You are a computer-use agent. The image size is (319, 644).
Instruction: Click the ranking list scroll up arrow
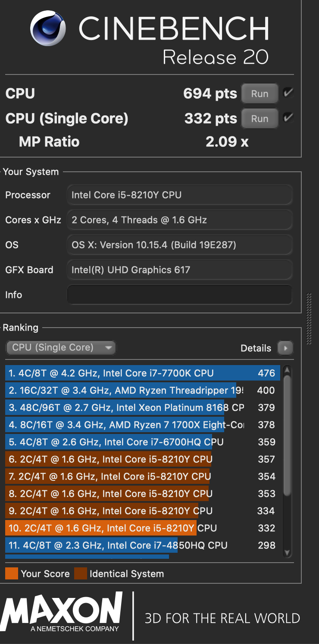(287, 370)
